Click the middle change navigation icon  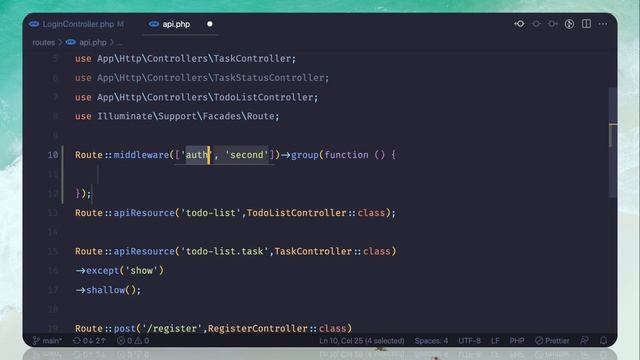tap(536, 24)
